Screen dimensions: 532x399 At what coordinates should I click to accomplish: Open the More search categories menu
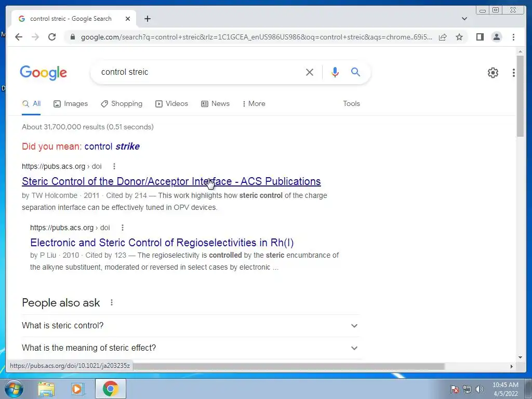click(254, 104)
